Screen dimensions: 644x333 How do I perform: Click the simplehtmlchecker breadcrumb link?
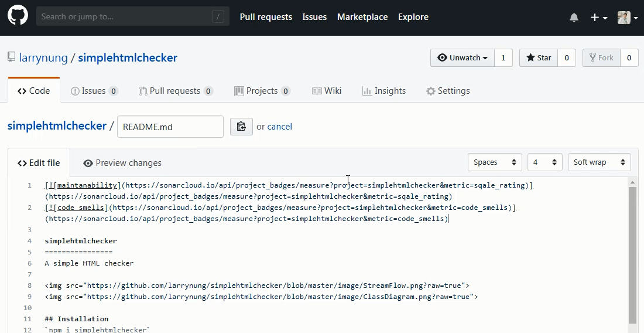pos(57,126)
